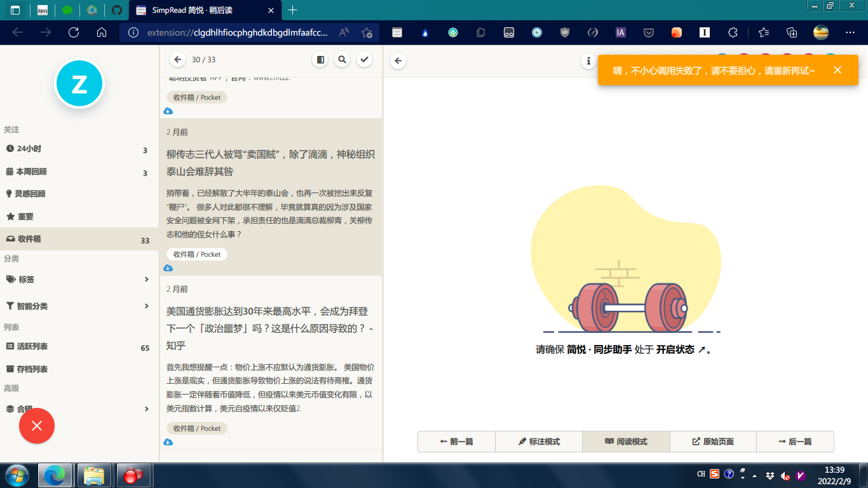This screenshot has width=868, height=488.
Task: Click the muted volume tray icon
Action: (x=785, y=475)
